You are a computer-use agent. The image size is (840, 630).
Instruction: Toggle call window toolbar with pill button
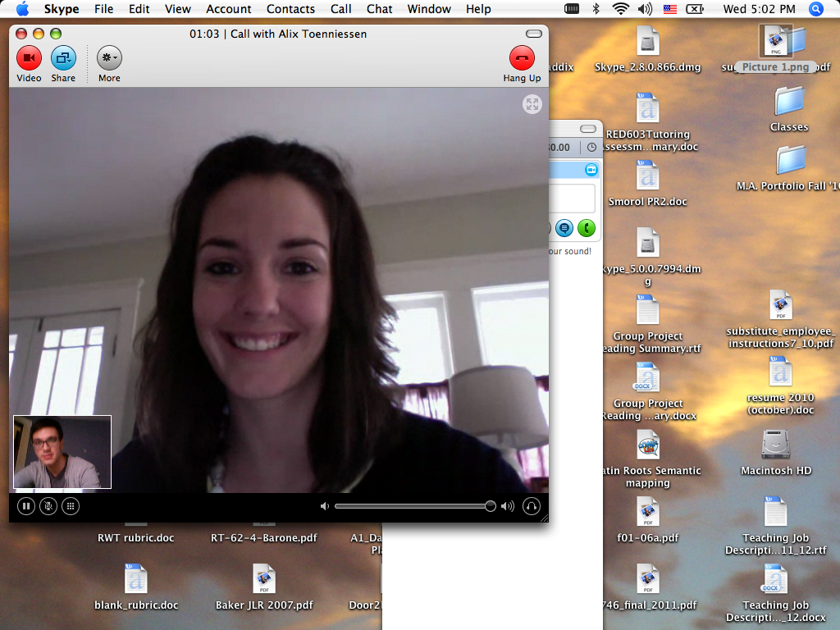[534, 34]
